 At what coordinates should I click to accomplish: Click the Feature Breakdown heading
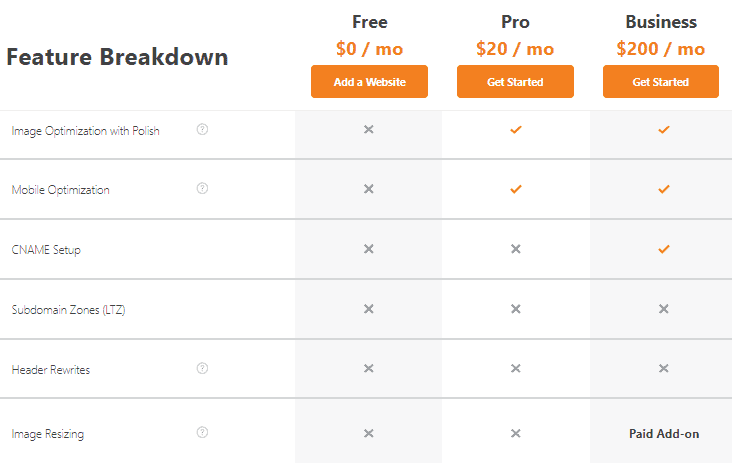tap(117, 57)
